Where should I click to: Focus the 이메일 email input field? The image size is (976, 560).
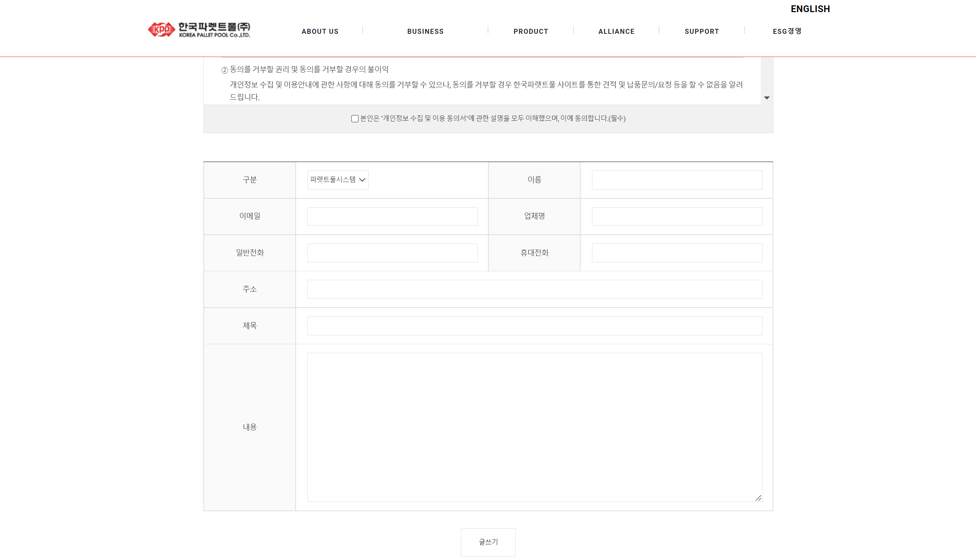pyautogui.click(x=392, y=216)
